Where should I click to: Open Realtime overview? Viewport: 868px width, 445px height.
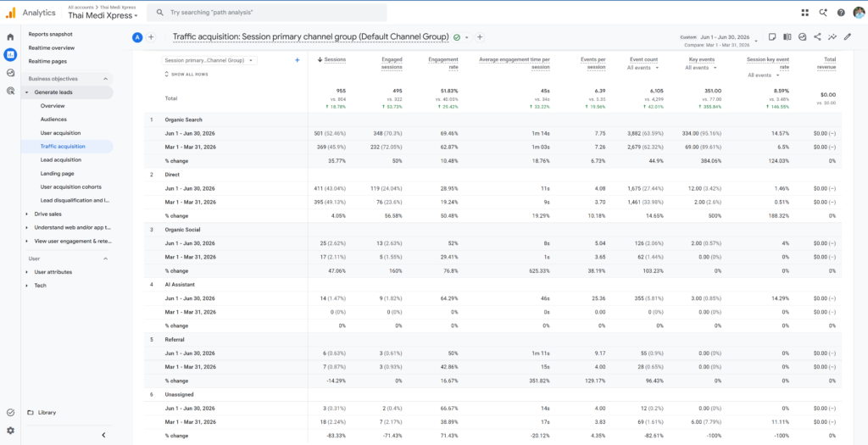coord(52,47)
